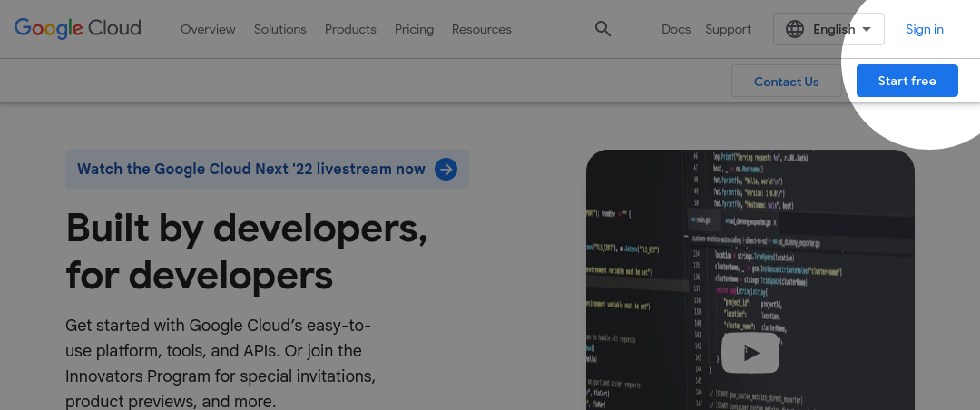The height and width of the screenshot is (410, 980).
Task: Expand the English language dropdown arrow
Action: click(867, 29)
